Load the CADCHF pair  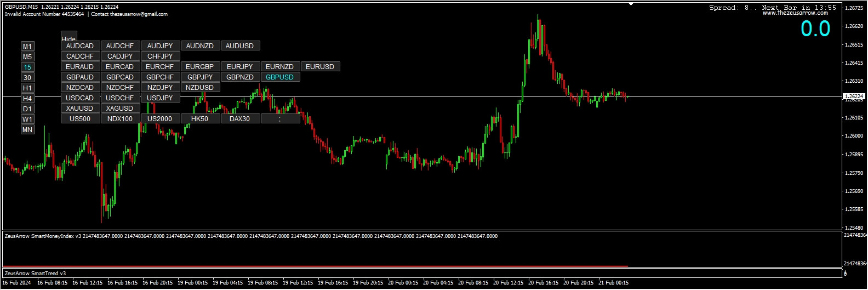pyautogui.click(x=80, y=56)
